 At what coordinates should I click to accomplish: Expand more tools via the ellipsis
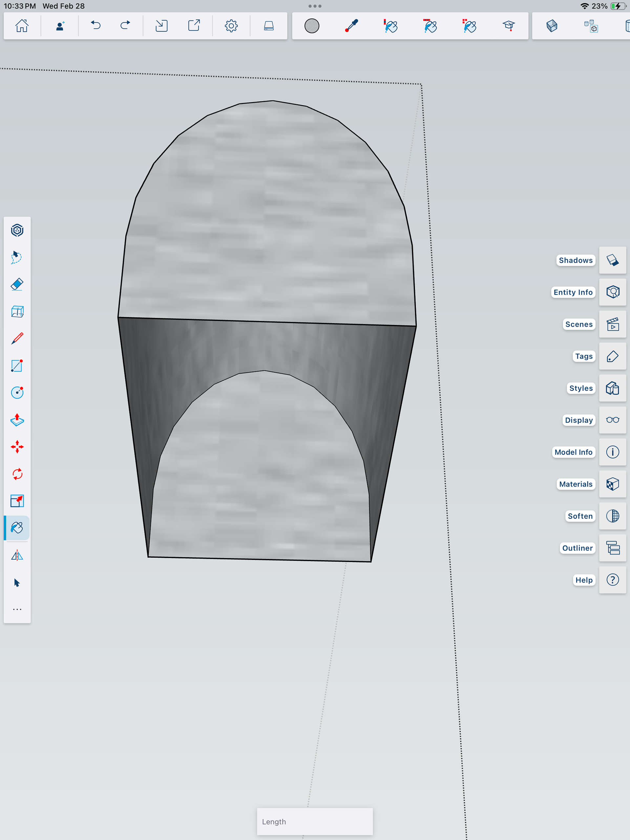tap(17, 609)
